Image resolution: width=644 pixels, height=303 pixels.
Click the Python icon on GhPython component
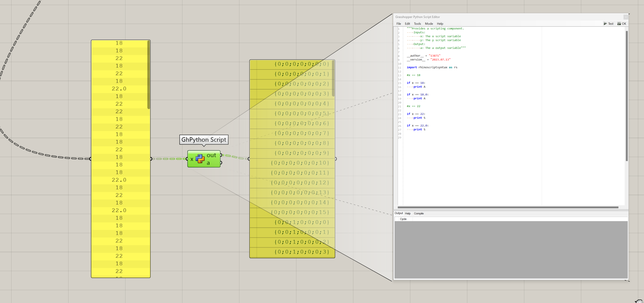[200, 159]
